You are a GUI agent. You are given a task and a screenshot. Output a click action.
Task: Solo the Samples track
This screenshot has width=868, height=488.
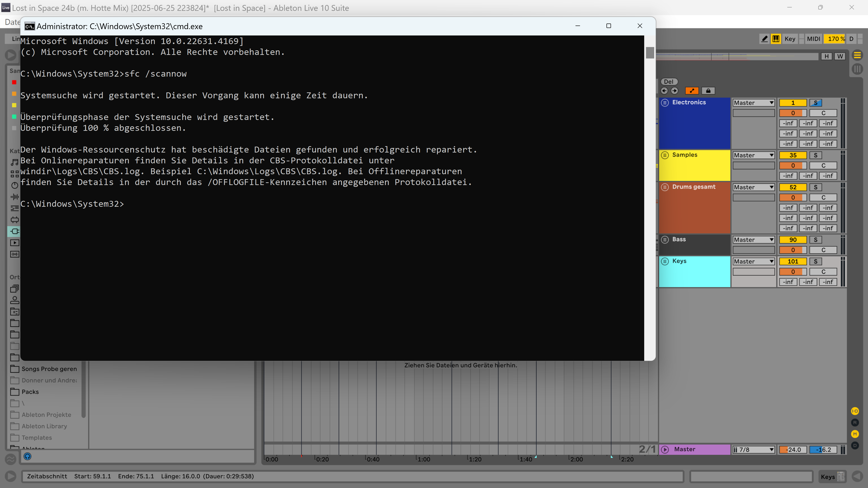[816, 155]
